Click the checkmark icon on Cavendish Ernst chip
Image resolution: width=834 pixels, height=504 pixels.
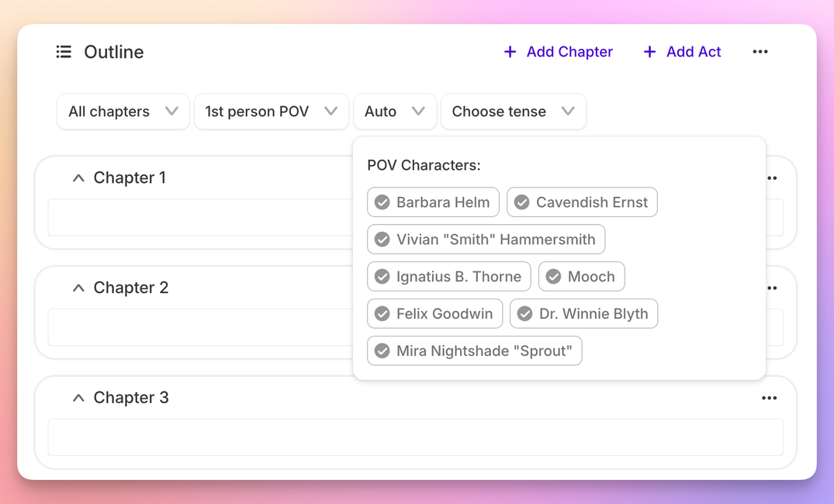tap(523, 202)
